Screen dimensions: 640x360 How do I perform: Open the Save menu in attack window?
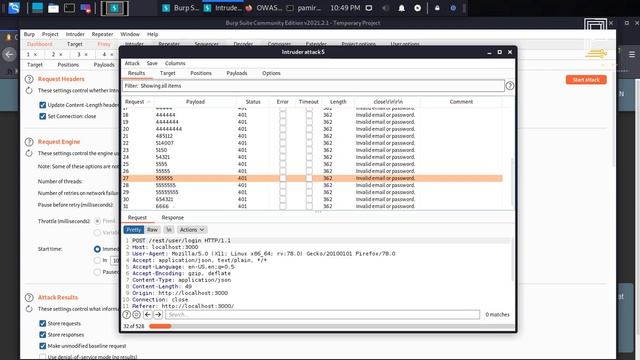(x=152, y=63)
